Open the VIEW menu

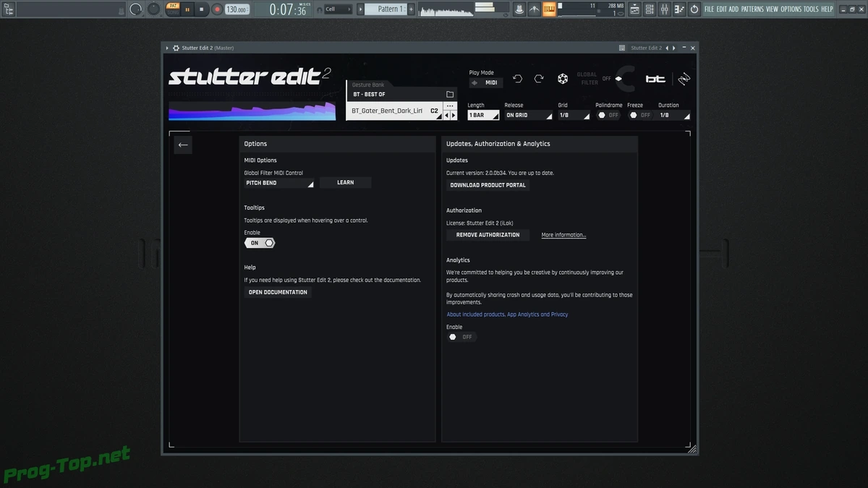click(772, 9)
